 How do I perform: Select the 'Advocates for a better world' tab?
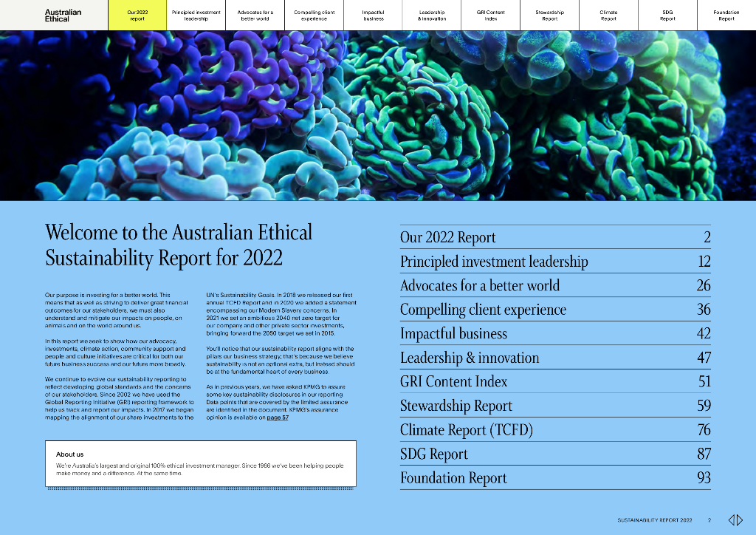(255, 16)
